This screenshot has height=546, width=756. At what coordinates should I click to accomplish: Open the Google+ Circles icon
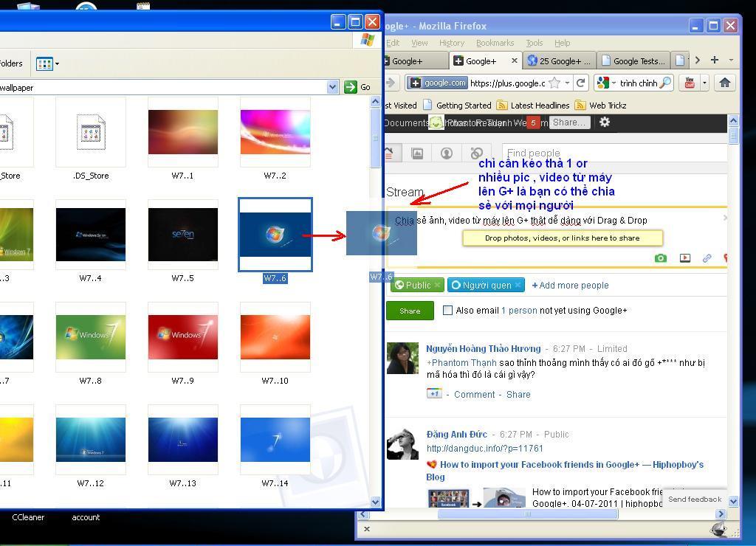click(x=476, y=153)
